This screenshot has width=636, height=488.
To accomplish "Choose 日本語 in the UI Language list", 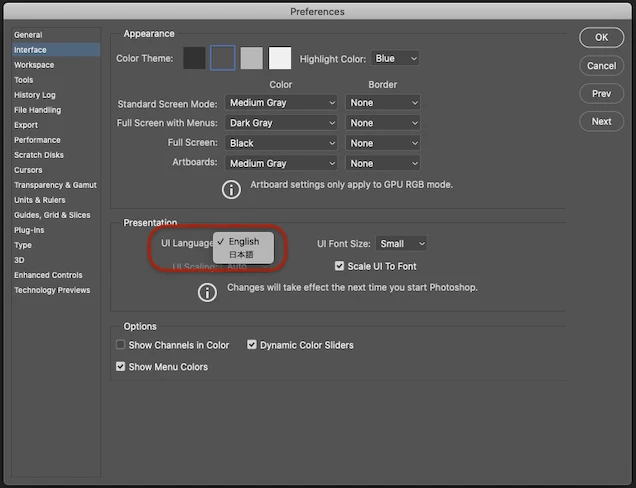I will point(243,255).
